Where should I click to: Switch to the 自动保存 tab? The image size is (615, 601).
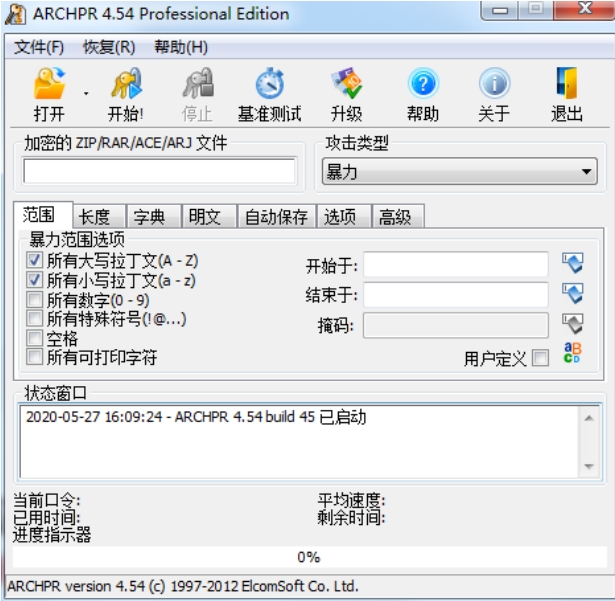pos(277,216)
